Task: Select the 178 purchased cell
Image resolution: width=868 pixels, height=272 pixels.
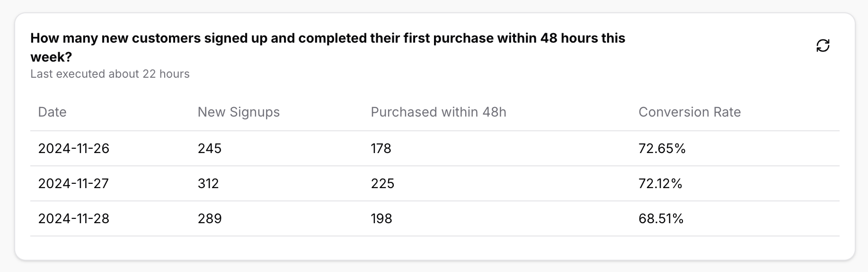Action: pos(381,148)
